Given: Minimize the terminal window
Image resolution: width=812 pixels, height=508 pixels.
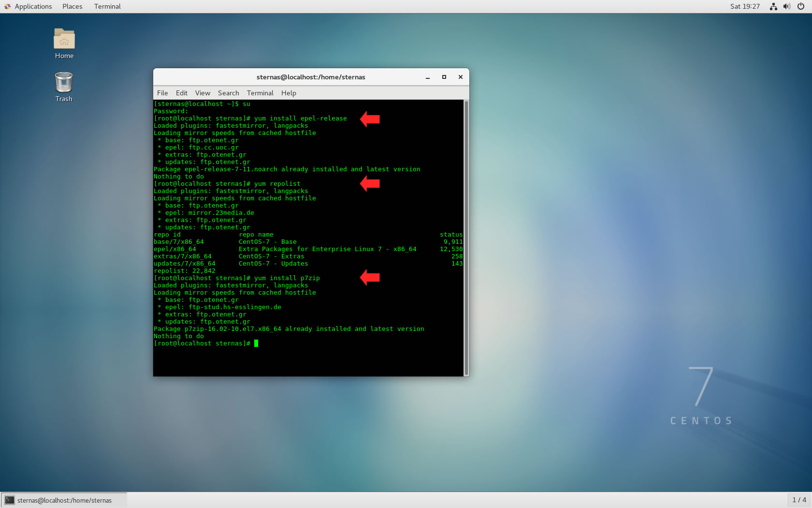Looking at the screenshot, I should 428,77.
